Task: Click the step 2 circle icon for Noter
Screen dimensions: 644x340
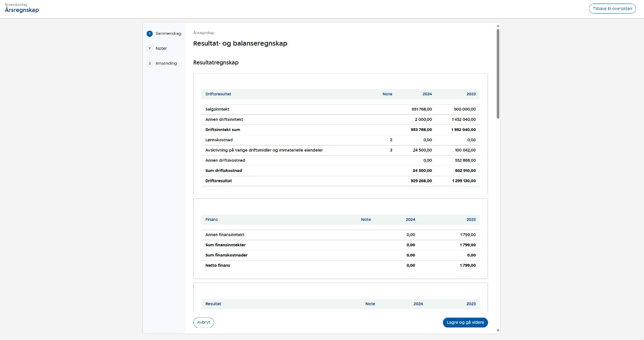Action: (x=149, y=48)
